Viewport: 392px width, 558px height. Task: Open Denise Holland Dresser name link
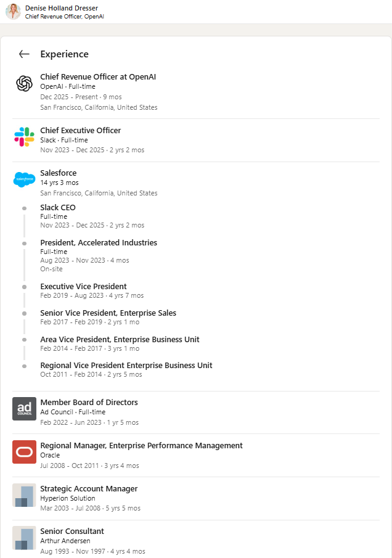click(x=62, y=8)
